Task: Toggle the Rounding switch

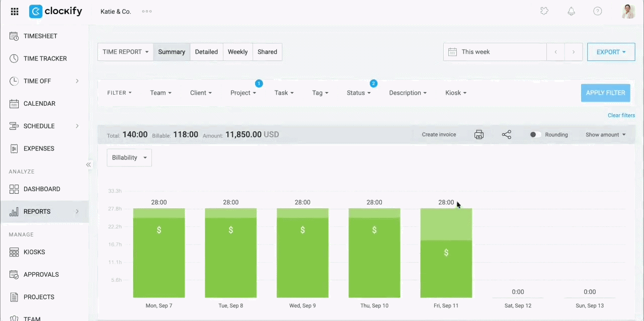Action: click(x=536, y=134)
